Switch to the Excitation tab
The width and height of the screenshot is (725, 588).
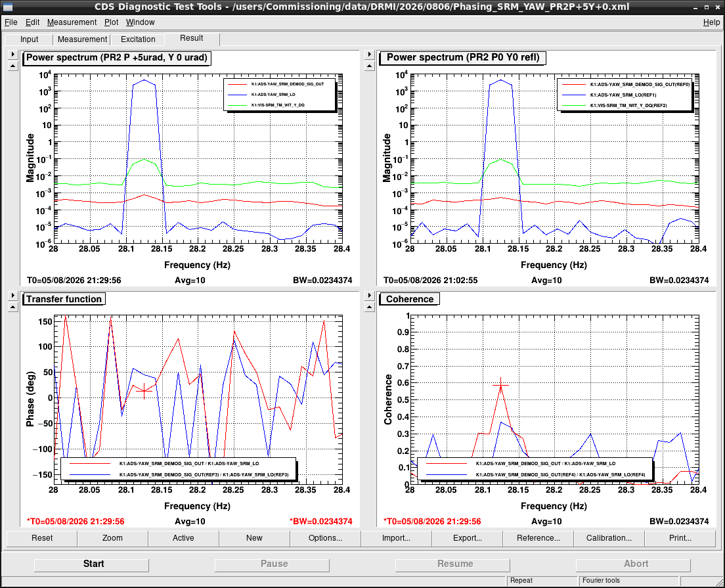138,39
